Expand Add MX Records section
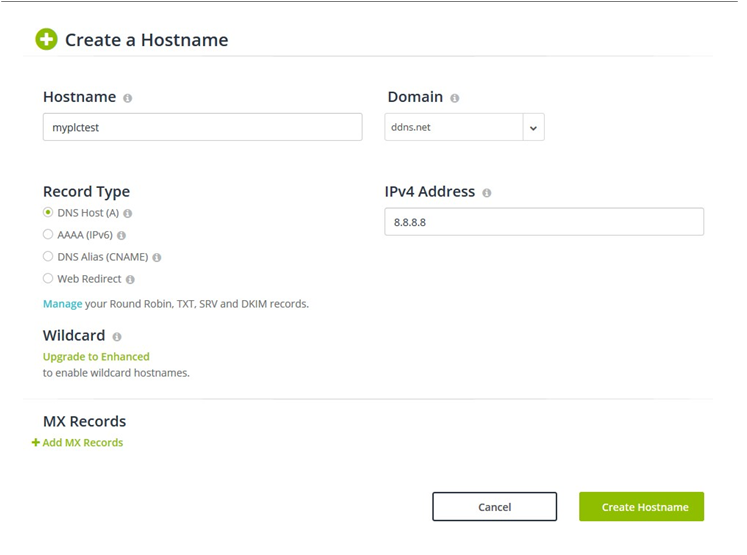The image size is (747, 555). (78, 443)
